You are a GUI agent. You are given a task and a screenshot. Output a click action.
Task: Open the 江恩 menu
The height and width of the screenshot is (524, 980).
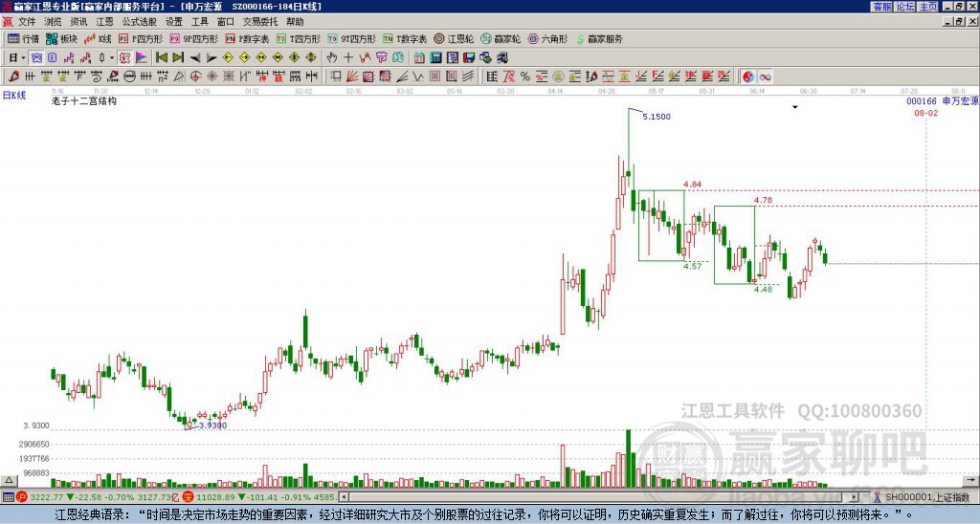click(x=104, y=22)
